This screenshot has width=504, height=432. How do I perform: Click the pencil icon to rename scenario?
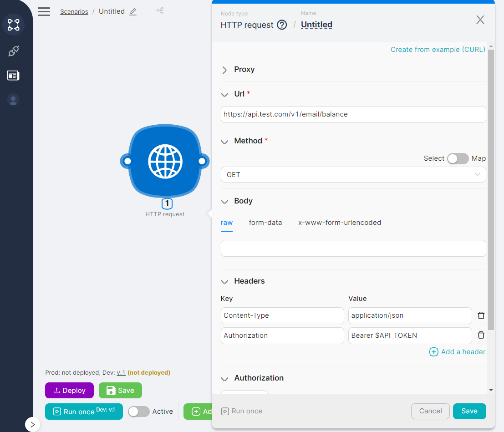click(133, 12)
